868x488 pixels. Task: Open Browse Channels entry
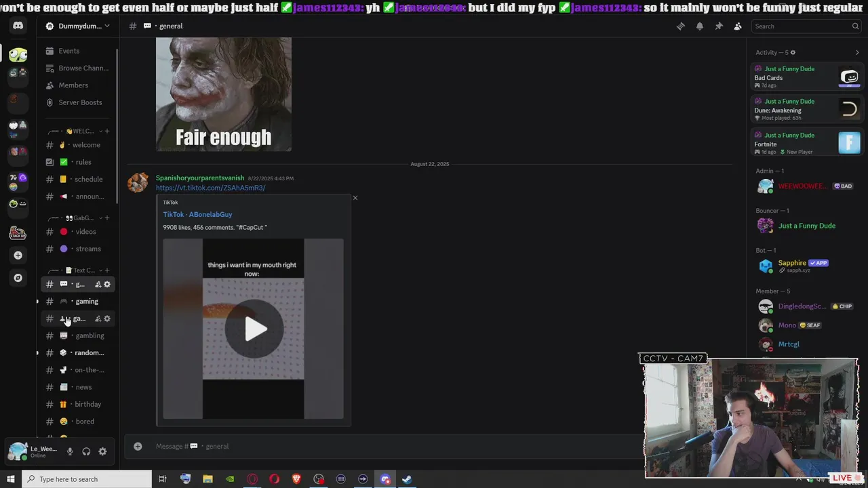click(78, 68)
